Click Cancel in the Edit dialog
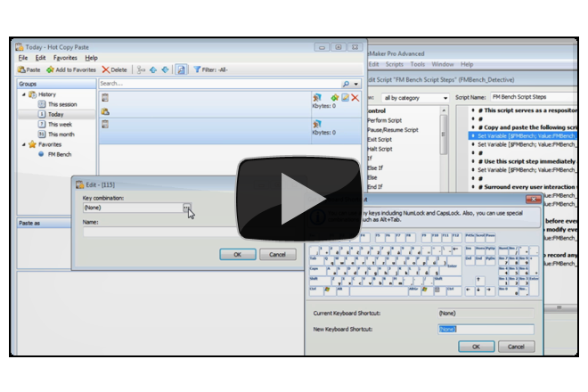This screenshot has width=588, height=392. coord(277,254)
